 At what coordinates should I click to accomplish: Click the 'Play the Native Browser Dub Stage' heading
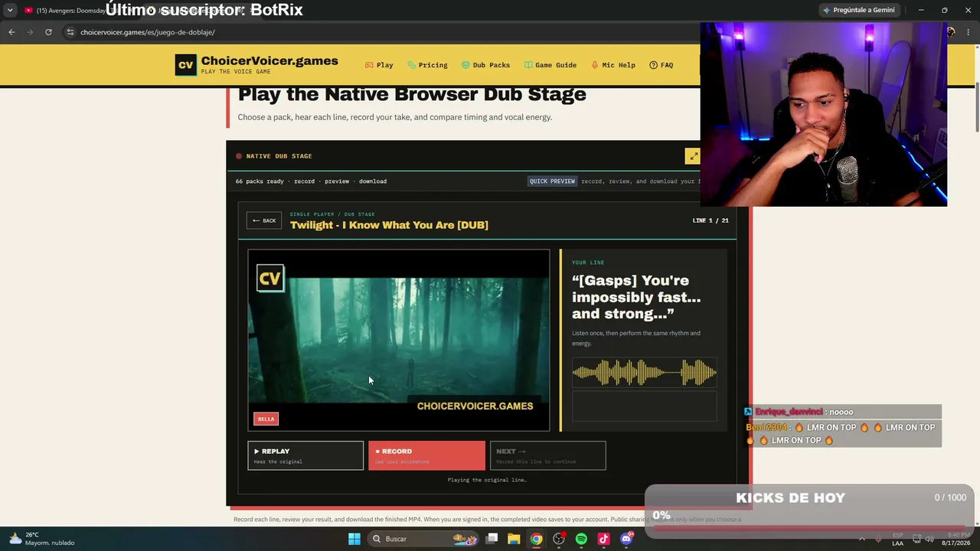pyautogui.click(x=412, y=94)
